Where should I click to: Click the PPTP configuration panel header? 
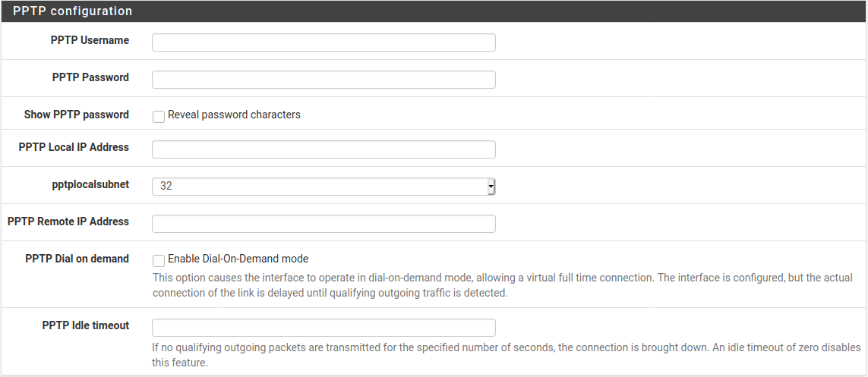tap(72, 11)
